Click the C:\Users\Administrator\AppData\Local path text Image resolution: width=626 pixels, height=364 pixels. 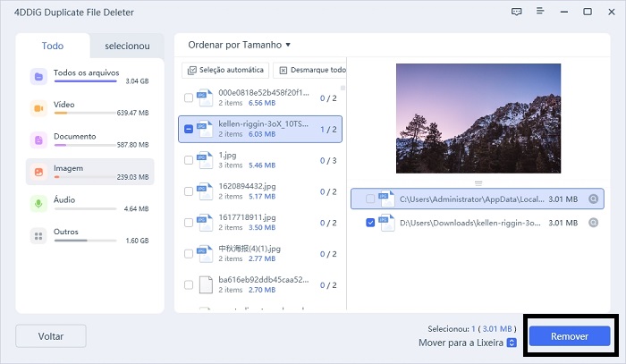coord(472,199)
